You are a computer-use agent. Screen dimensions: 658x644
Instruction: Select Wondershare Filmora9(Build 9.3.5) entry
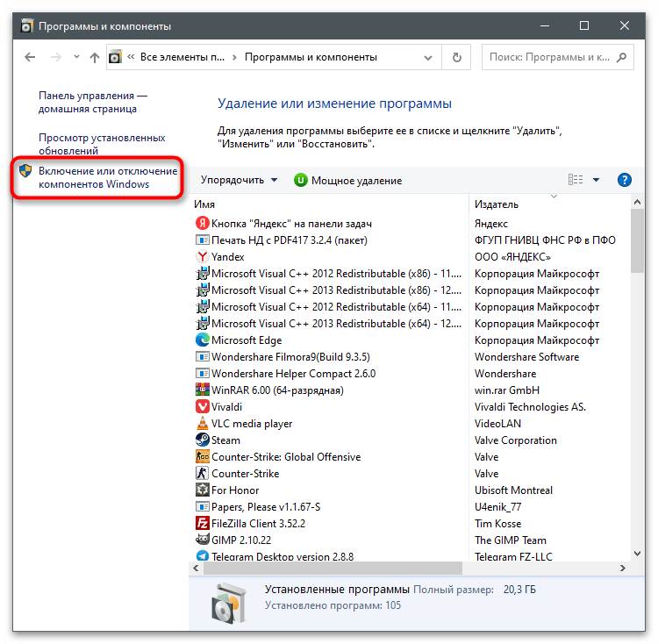pos(290,356)
